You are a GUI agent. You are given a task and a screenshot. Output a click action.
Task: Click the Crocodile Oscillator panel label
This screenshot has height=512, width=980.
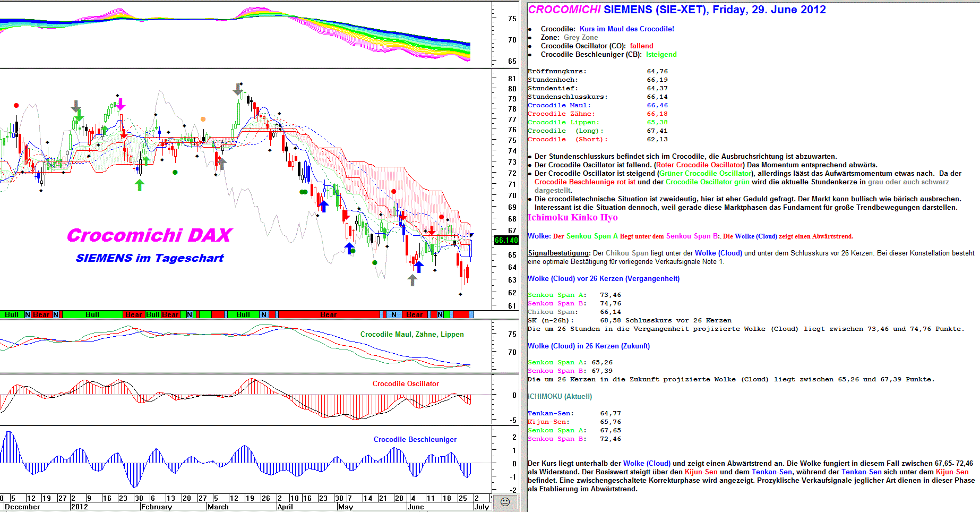(x=406, y=383)
